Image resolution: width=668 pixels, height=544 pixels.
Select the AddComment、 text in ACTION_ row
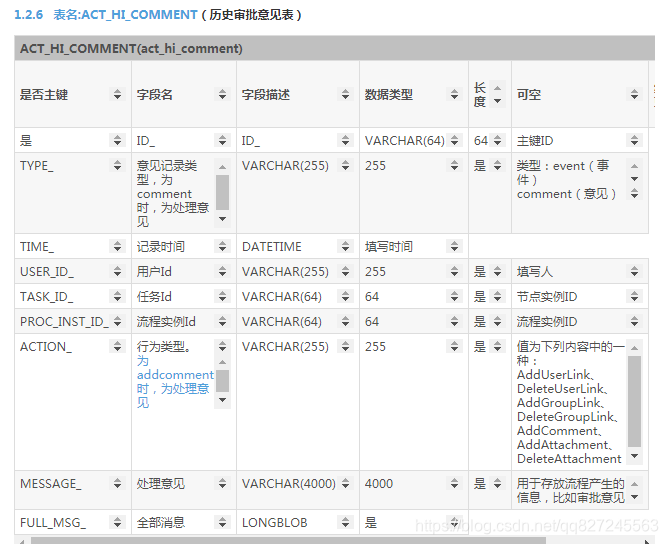(x=560, y=431)
